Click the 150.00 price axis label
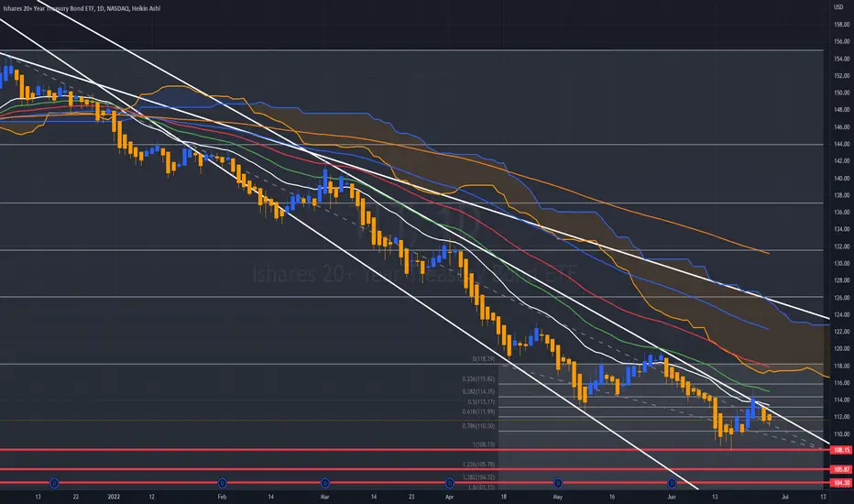 (x=841, y=93)
